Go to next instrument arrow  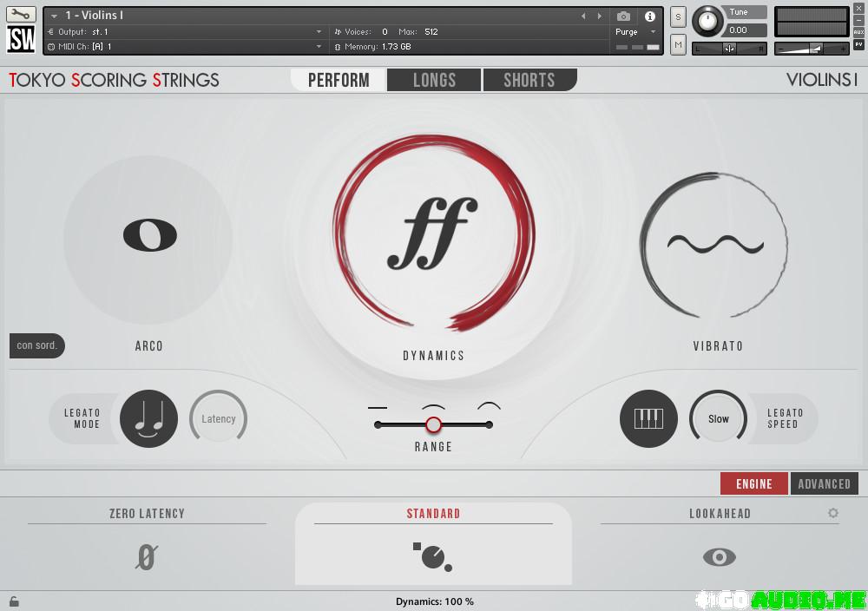click(600, 16)
